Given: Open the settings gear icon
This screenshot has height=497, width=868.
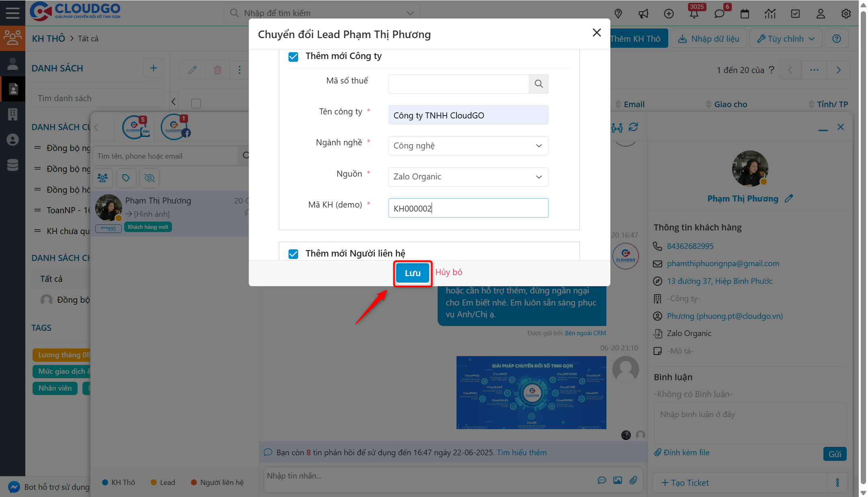Looking at the screenshot, I should coord(846,14).
